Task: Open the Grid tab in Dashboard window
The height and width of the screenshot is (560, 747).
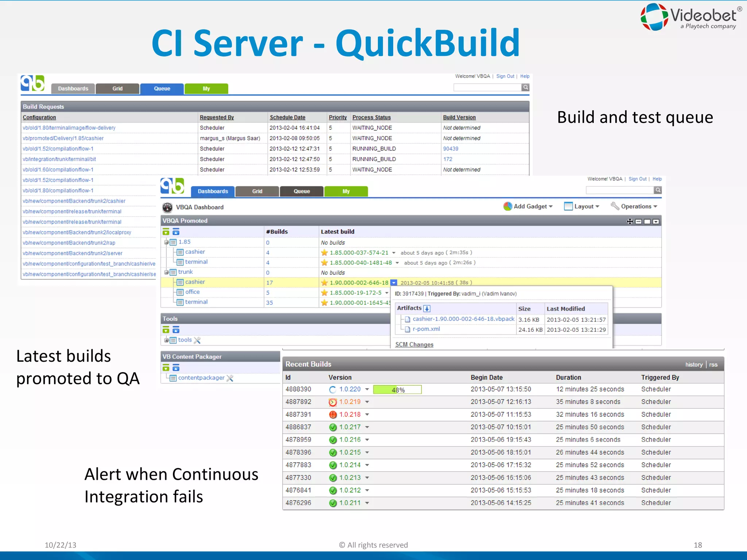Action: [257, 191]
